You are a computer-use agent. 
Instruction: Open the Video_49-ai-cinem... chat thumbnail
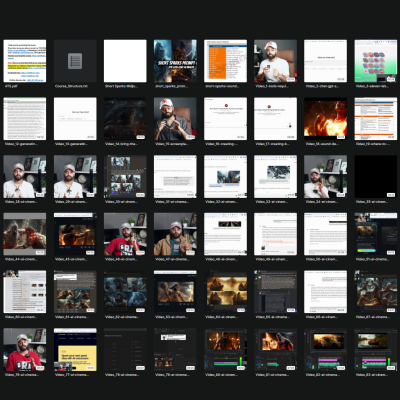(275, 234)
